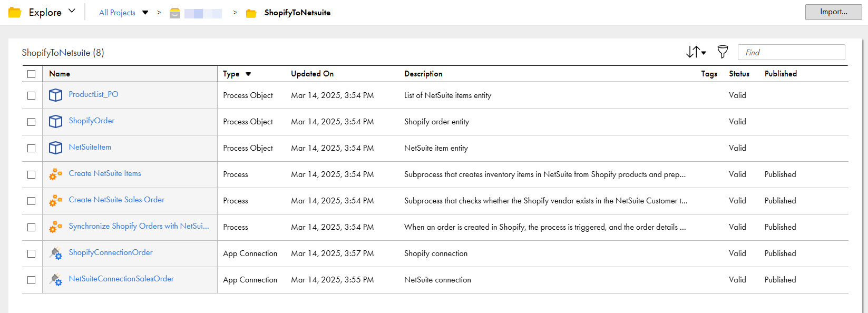This screenshot has height=313, width=868.
Task: Open the ProductList_PO link
Action: pyautogui.click(x=93, y=94)
